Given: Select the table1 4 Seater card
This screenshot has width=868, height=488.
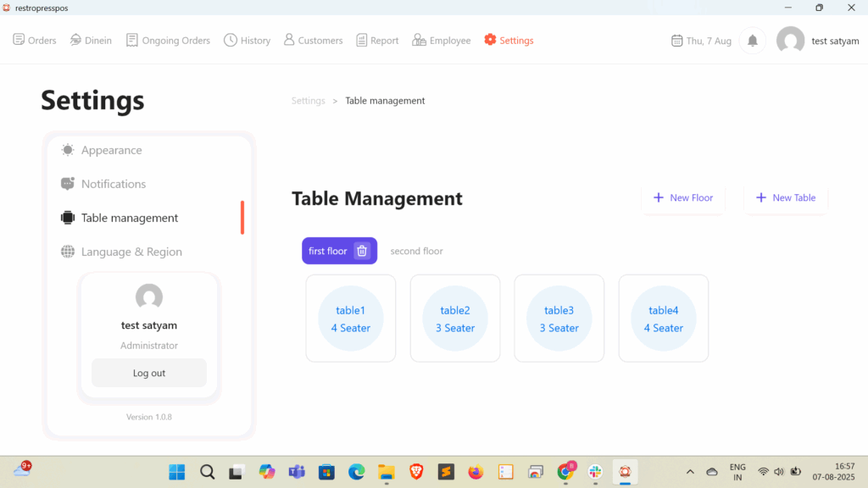Looking at the screenshot, I should click(x=350, y=319).
